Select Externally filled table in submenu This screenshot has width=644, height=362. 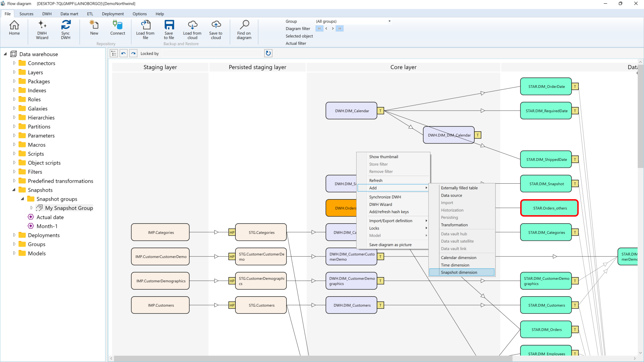coord(462,188)
